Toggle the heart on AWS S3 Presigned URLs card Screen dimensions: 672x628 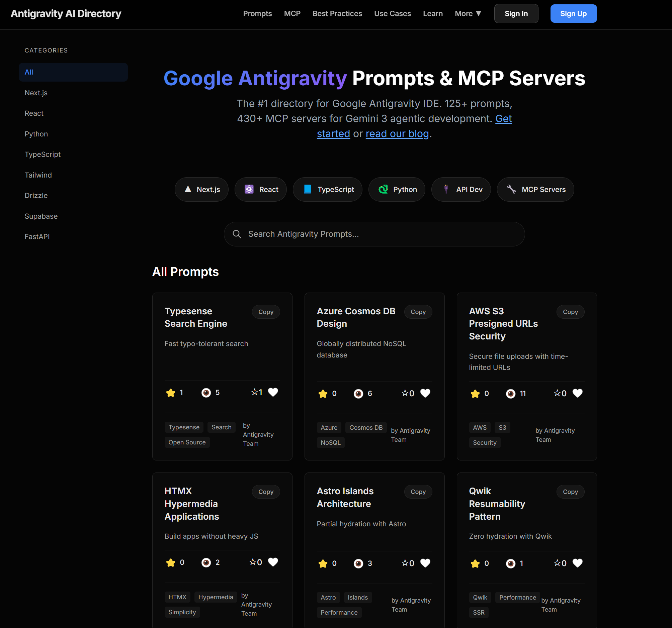[x=577, y=393]
